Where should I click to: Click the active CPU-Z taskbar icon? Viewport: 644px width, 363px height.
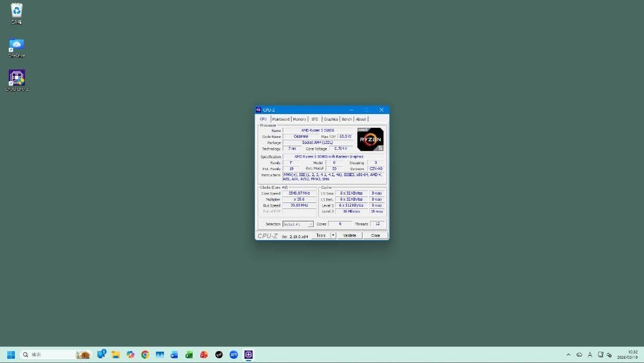pos(249,355)
